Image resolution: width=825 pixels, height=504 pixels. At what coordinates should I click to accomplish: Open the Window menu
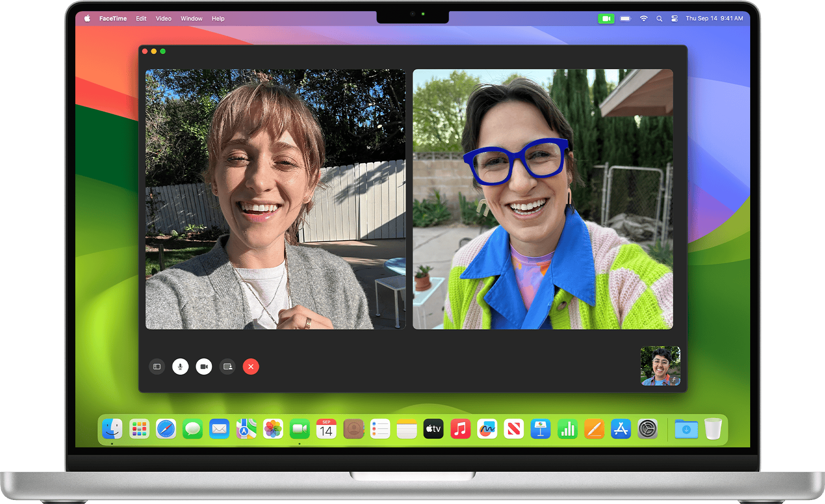coord(191,18)
